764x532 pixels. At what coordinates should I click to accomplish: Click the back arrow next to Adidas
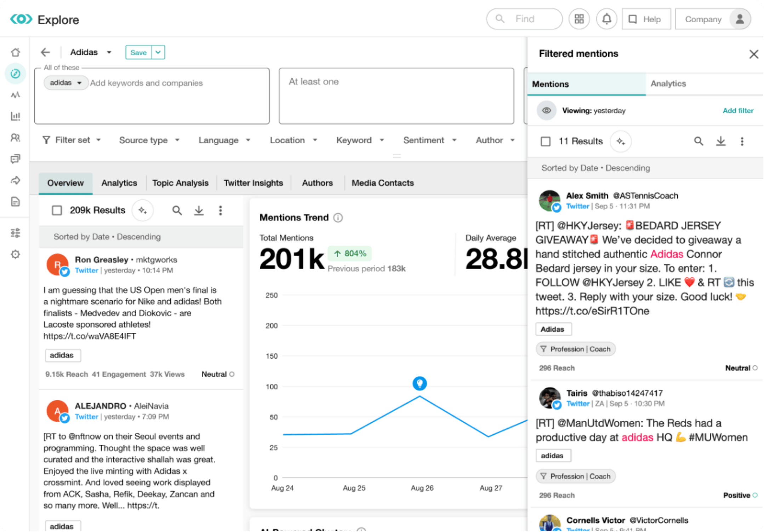tap(45, 52)
